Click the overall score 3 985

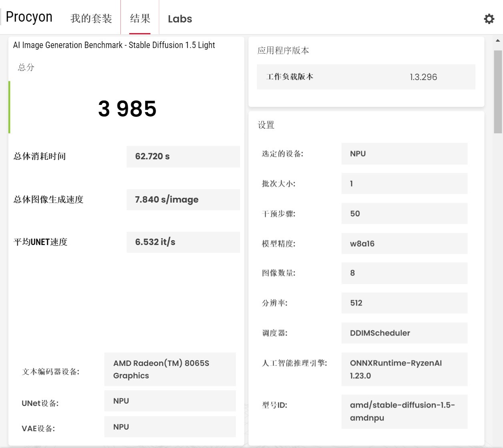(127, 108)
